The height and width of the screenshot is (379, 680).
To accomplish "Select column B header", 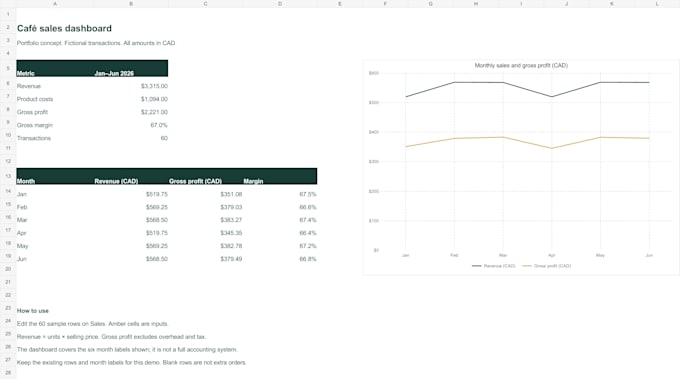I will [x=131, y=3].
